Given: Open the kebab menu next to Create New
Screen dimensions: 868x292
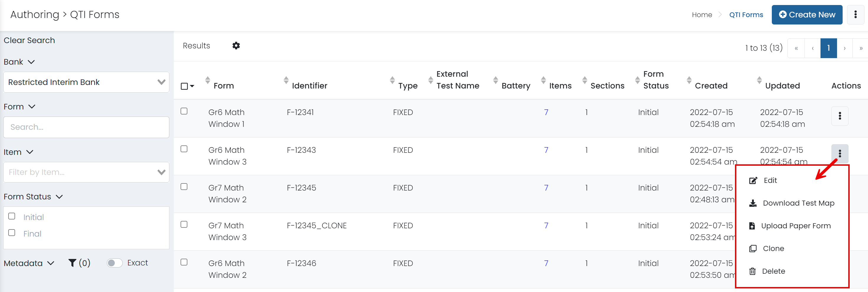Looking at the screenshot, I should 856,14.
